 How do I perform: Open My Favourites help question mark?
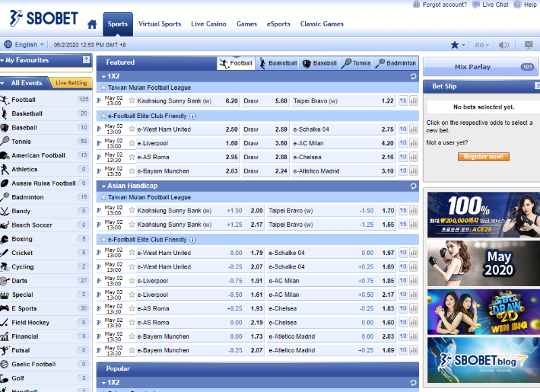(86, 60)
